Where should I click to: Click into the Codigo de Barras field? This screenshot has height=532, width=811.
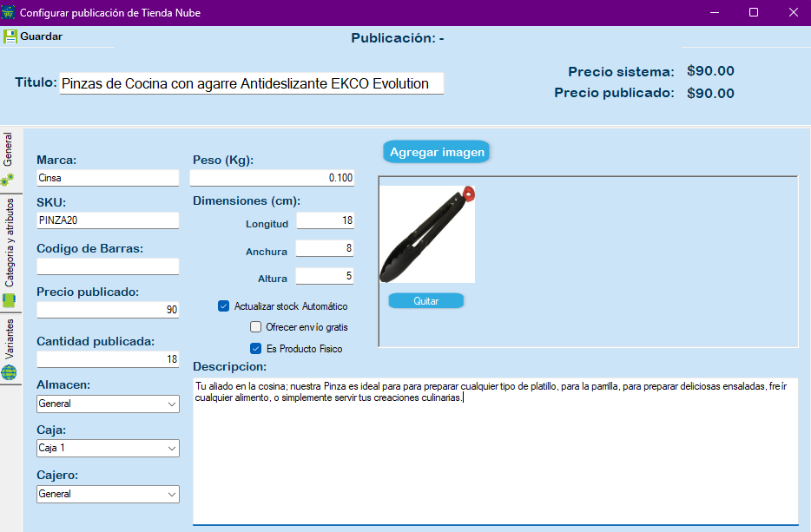[108, 266]
